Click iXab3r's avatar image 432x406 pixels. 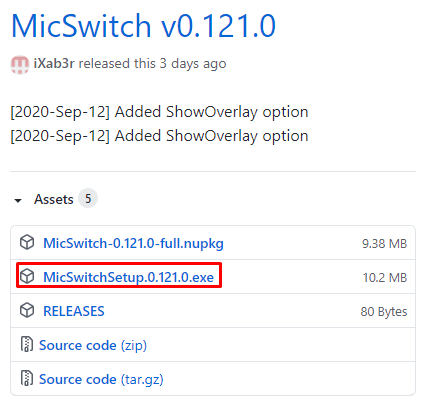[x=20, y=64]
